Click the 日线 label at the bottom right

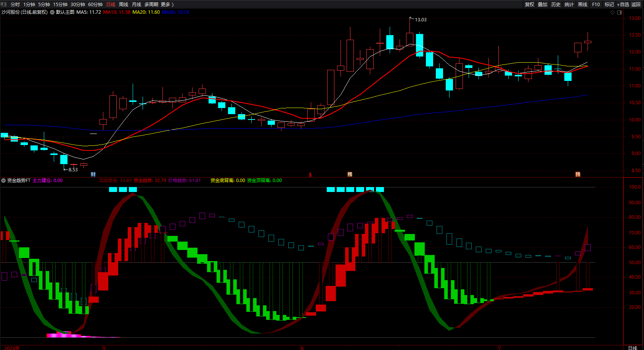(x=633, y=348)
